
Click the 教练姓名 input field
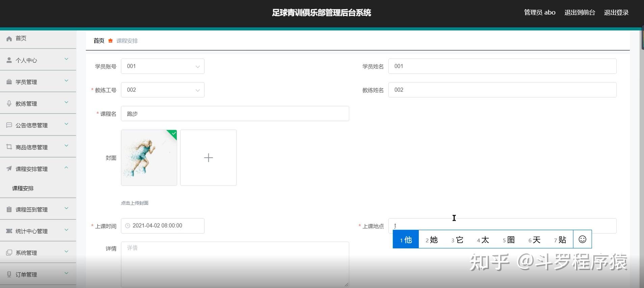tap(502, 90)
